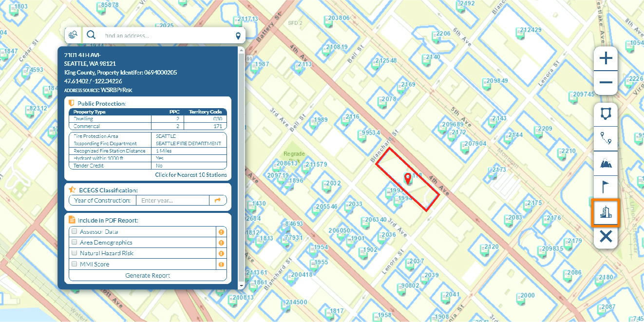Image resolution: width=644 pixels, height=322 pixels.
Task: Click the info icon for Area Demographics
Action: (221, 243)
